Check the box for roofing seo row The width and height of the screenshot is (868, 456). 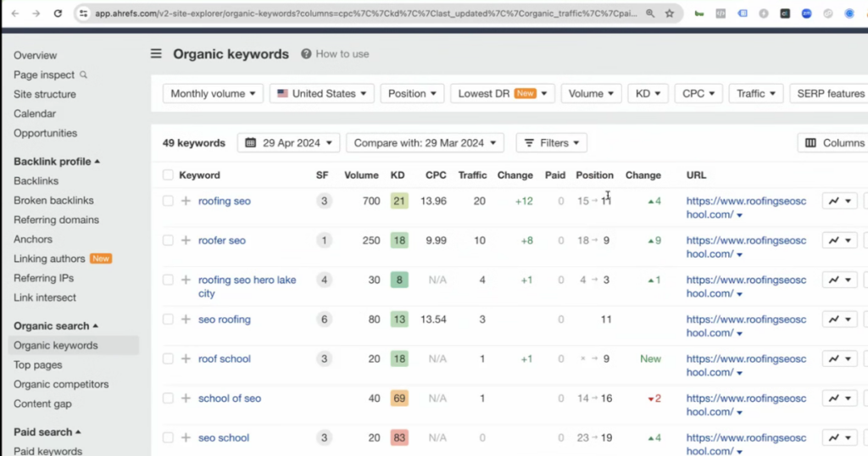168,201
